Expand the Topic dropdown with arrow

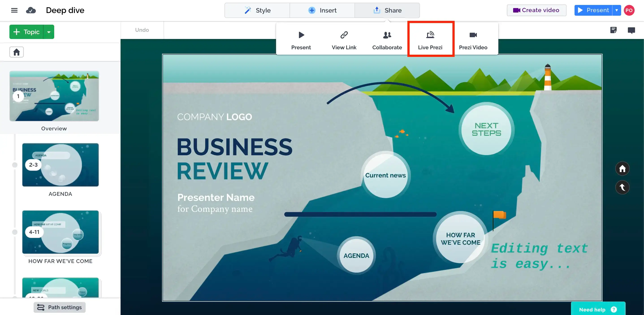click(x=49, y=32)
